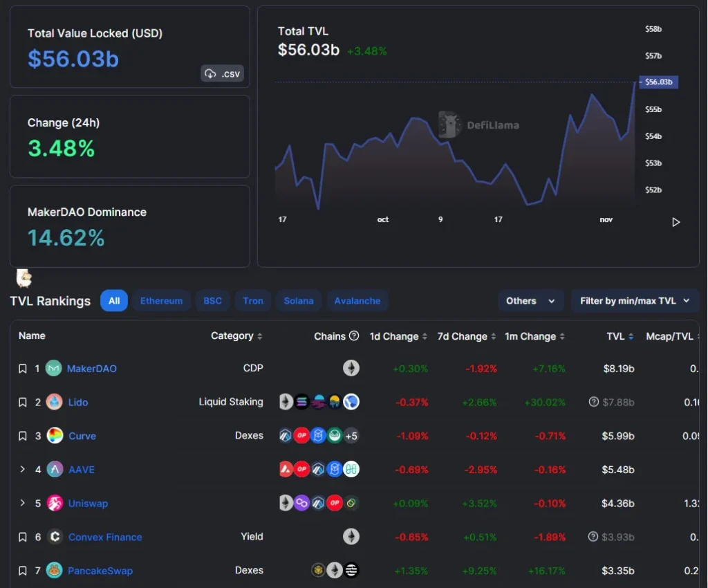Click the $56.03b chart price marker

[659, 82]
